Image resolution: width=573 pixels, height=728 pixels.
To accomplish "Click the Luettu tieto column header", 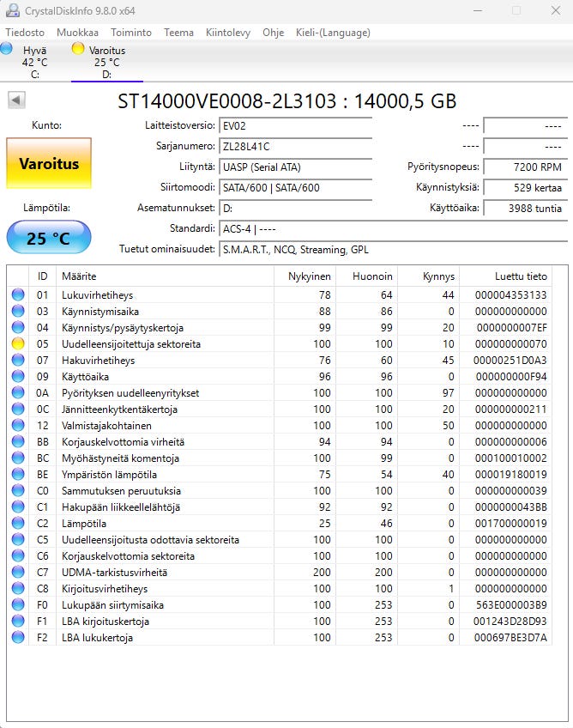I will coord(505,276).
